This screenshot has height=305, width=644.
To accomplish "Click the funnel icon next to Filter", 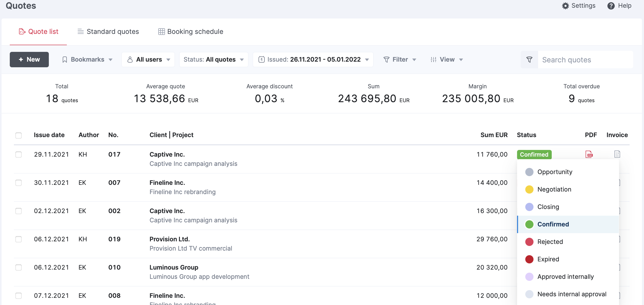I will pos(386,60).
